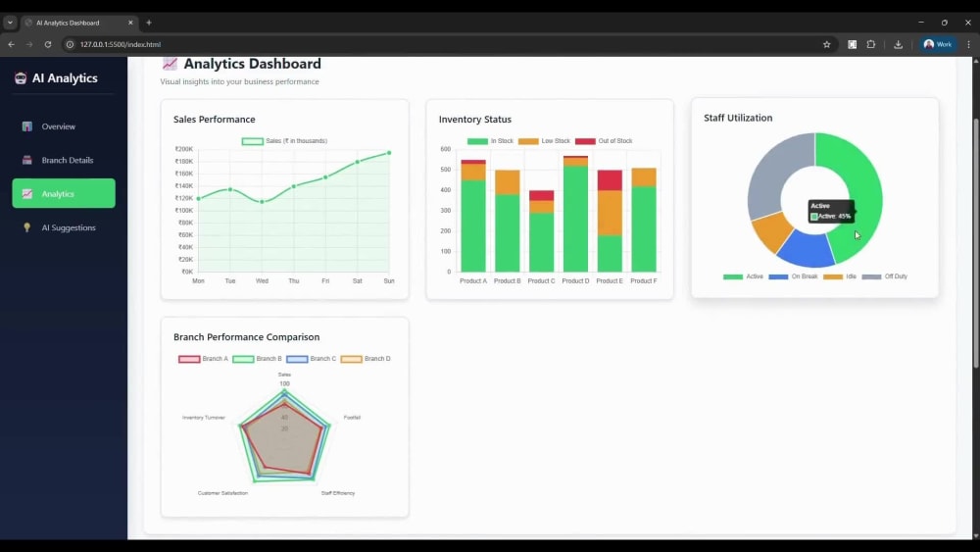Open browser downloads icon
This screenshot has width=980, height=552.
pyautogui.click(x=898, y=44)
